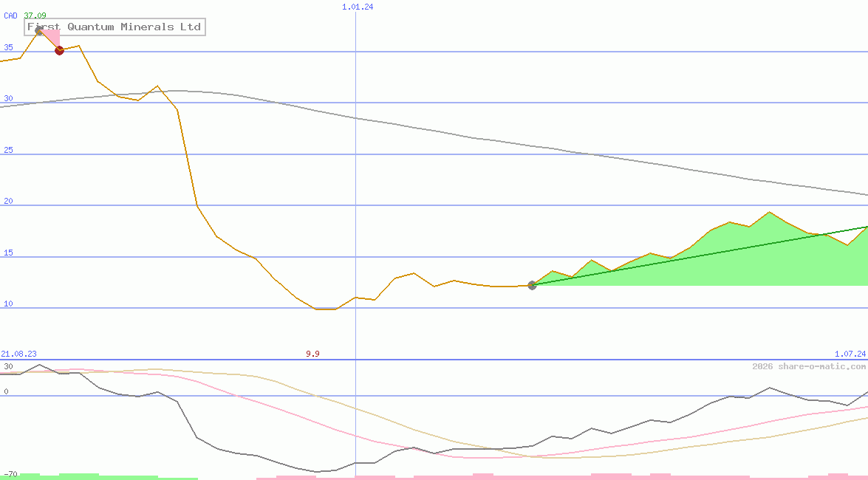868x480 pixels.
Task: Click the 25 price axis label
Action: 8,150
